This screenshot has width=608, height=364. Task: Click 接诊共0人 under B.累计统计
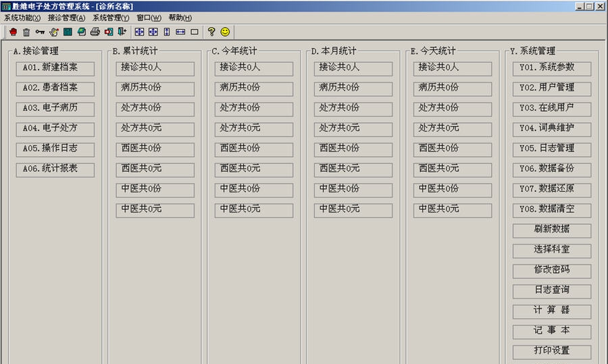tap(155, 69)
